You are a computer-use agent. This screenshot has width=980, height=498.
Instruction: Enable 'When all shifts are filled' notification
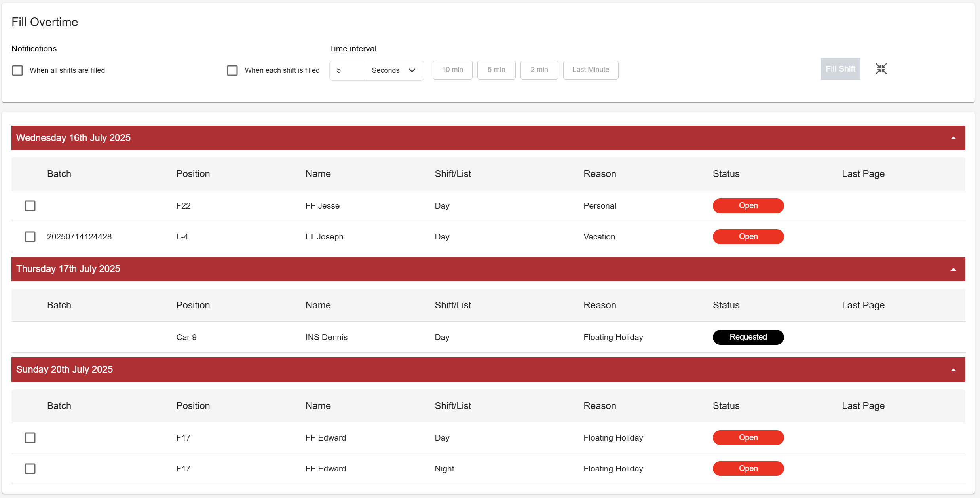tap(17, 70)
